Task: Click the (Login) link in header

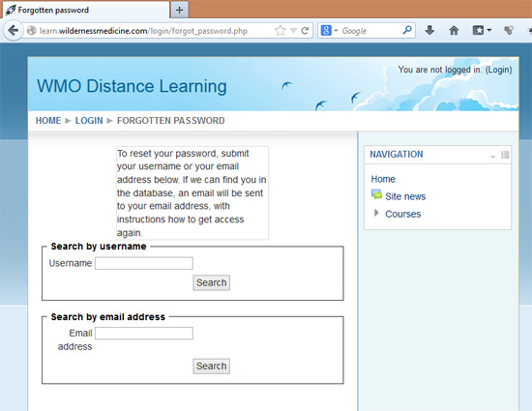Action: click(498, 70)
